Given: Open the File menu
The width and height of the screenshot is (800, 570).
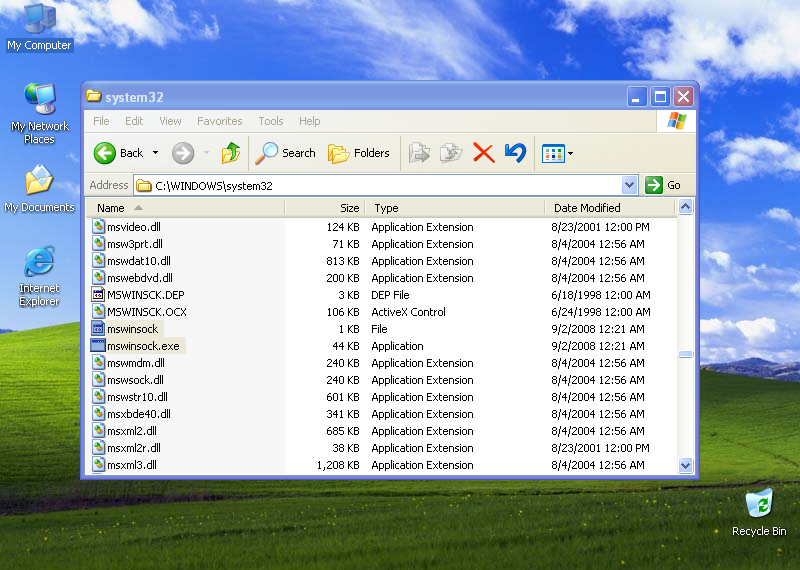Looking at the screenshot, I should tap(101, 121).
